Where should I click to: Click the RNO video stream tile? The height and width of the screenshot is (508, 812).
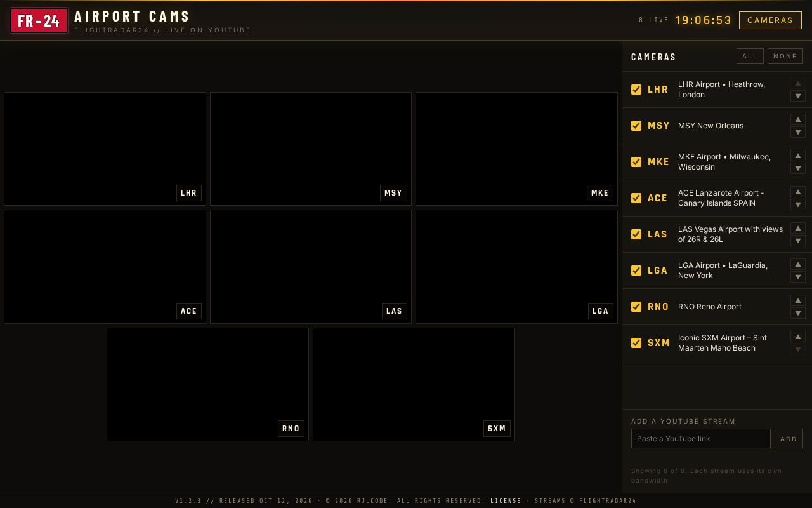(x=207, y=384)
